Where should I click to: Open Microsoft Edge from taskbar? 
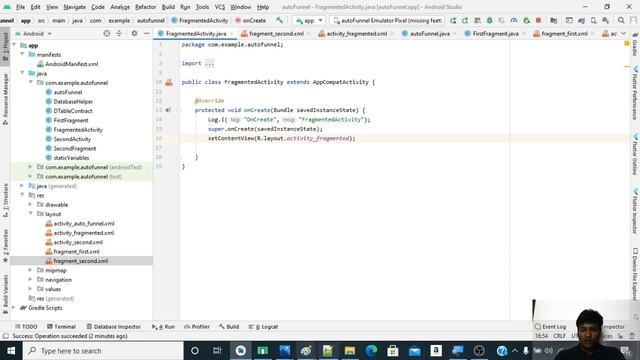371,351
